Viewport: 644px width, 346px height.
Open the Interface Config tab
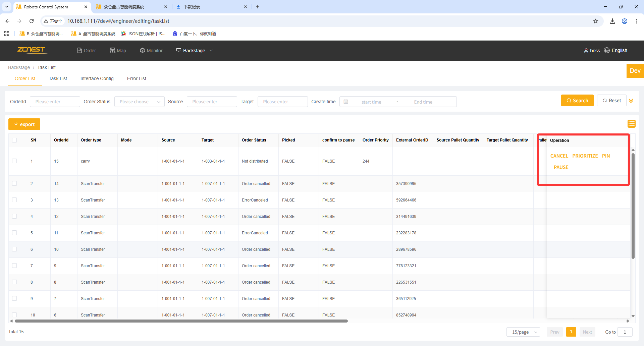(x=97, y=78)
